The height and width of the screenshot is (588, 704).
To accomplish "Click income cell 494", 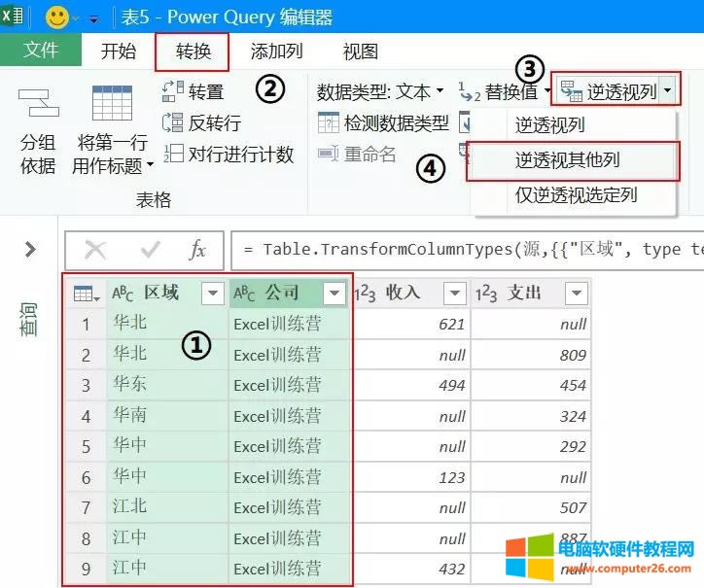I will (x=410, y=385).
